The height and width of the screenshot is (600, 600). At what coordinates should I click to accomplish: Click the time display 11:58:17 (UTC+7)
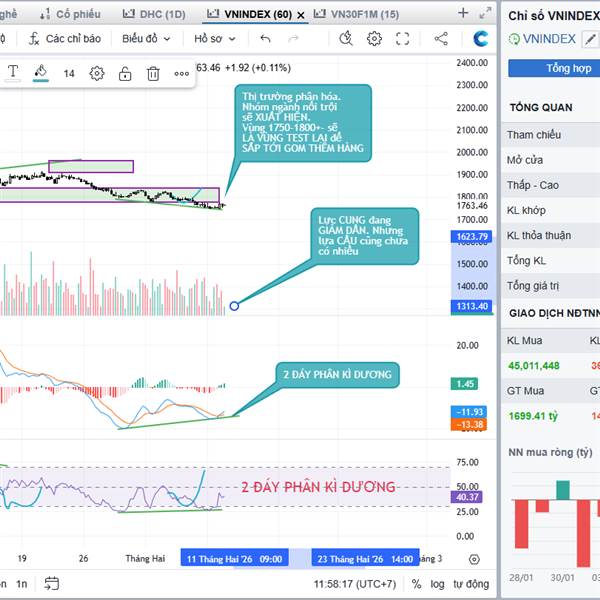[x=355, y=584]
